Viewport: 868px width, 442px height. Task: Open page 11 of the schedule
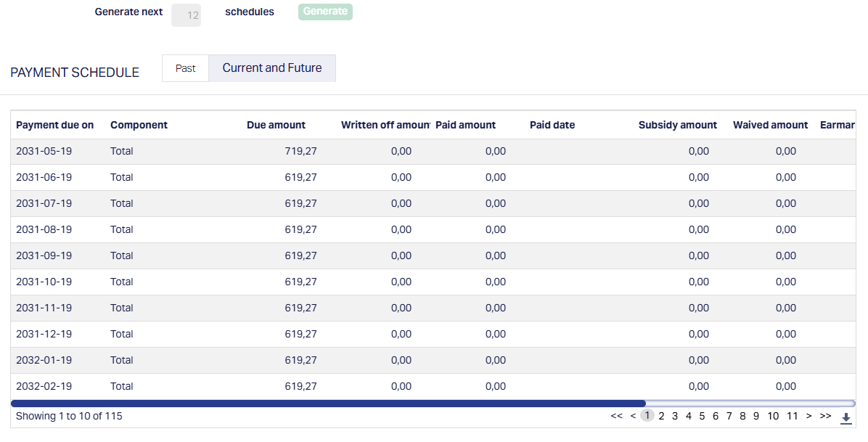(792, 416)
